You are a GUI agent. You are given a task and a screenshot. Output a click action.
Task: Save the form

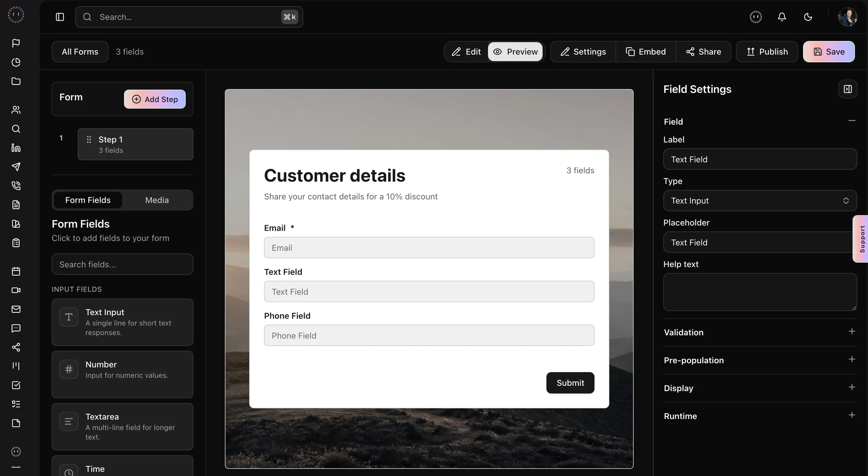pyautogui.click(x=829, y=52)
